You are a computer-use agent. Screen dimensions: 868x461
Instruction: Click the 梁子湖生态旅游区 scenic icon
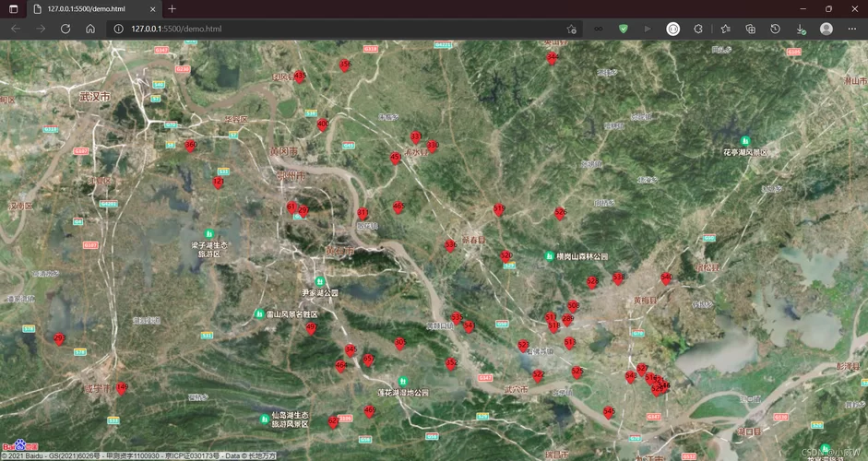pyautogui.click(x=209, y=233)
